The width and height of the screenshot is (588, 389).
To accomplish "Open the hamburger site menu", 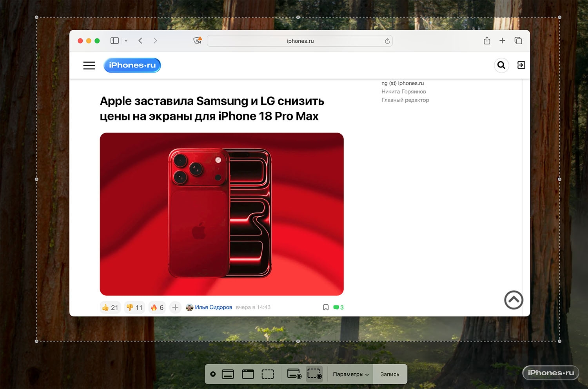I will click(x=89, y=65).
